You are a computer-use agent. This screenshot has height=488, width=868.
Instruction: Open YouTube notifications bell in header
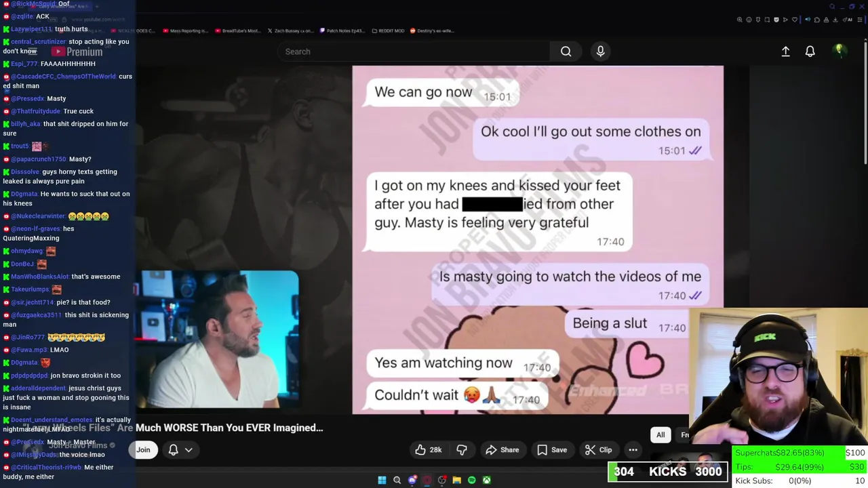(810, 52)
